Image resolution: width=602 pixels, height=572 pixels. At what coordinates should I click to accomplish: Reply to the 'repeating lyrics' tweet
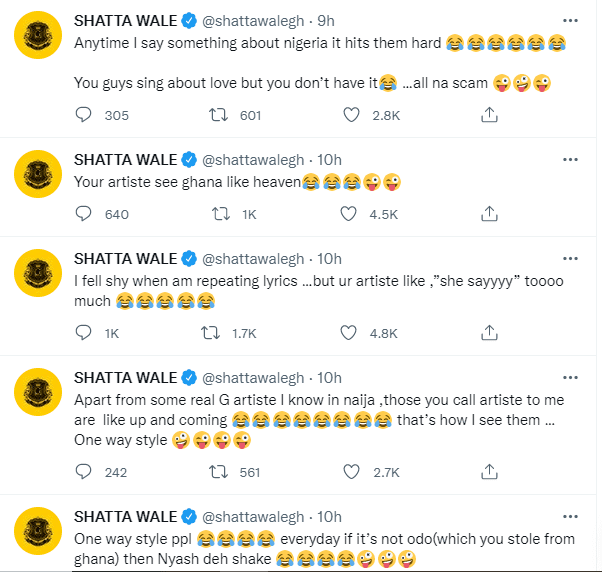[x=84, y=333]
